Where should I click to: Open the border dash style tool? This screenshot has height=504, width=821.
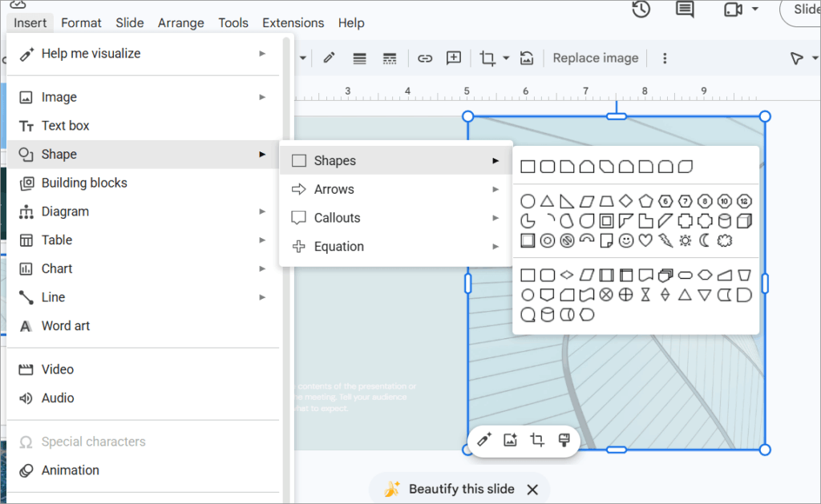[390, 58]
